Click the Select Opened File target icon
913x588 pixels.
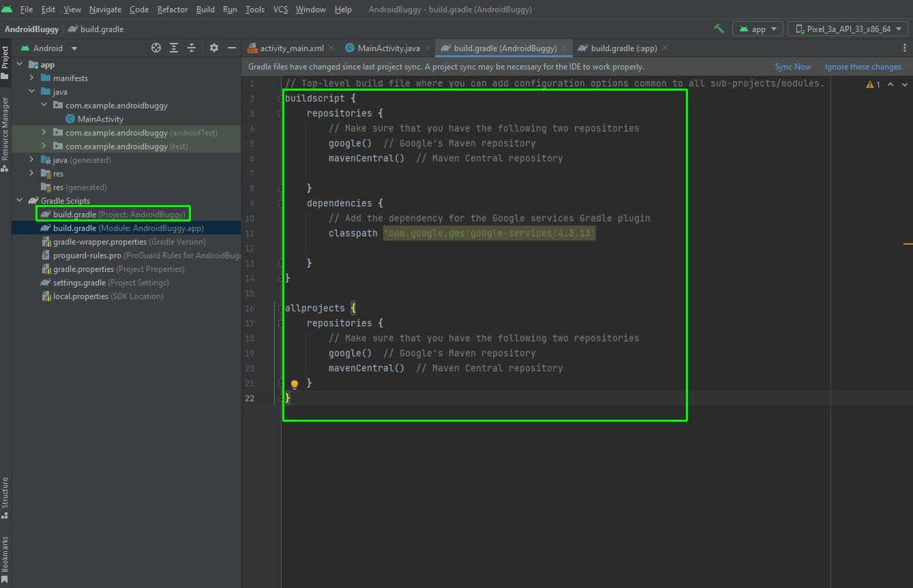[x=156, y=48]
